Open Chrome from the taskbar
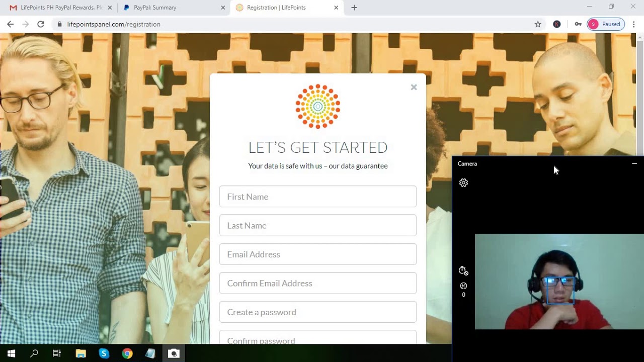The image size is (644, 362). coord(127,353)
